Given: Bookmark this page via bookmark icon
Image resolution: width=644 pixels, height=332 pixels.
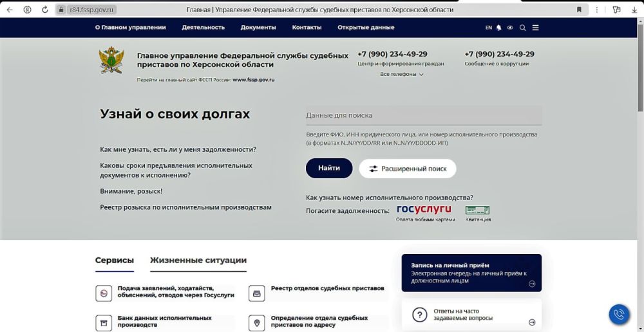Looking at the screenshot, I should click(x=579, y=10).
